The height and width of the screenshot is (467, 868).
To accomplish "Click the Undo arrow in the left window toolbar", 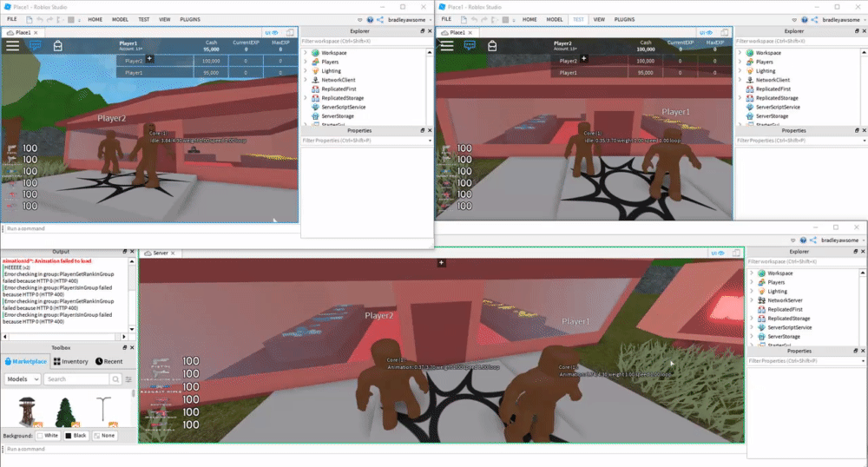I will [40, 19].
